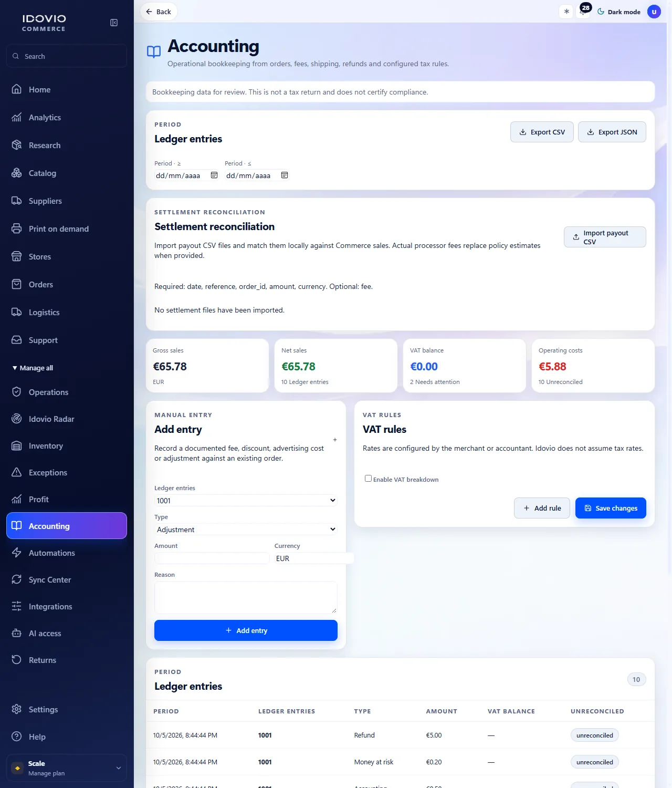Open the Catalog section

coord(67,173)
